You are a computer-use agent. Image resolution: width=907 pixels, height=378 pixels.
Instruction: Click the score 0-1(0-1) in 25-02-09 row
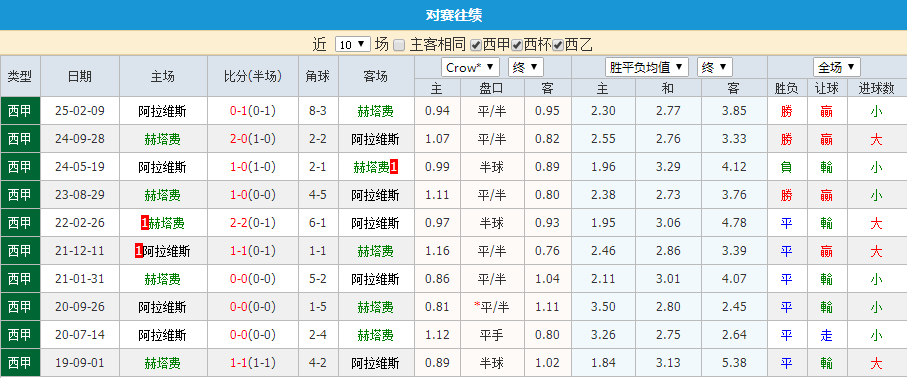[253, 111]
